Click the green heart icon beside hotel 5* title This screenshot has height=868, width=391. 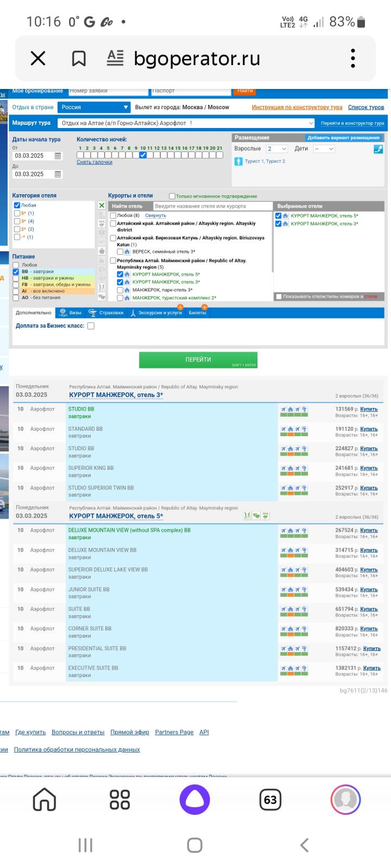click(256, 515)
